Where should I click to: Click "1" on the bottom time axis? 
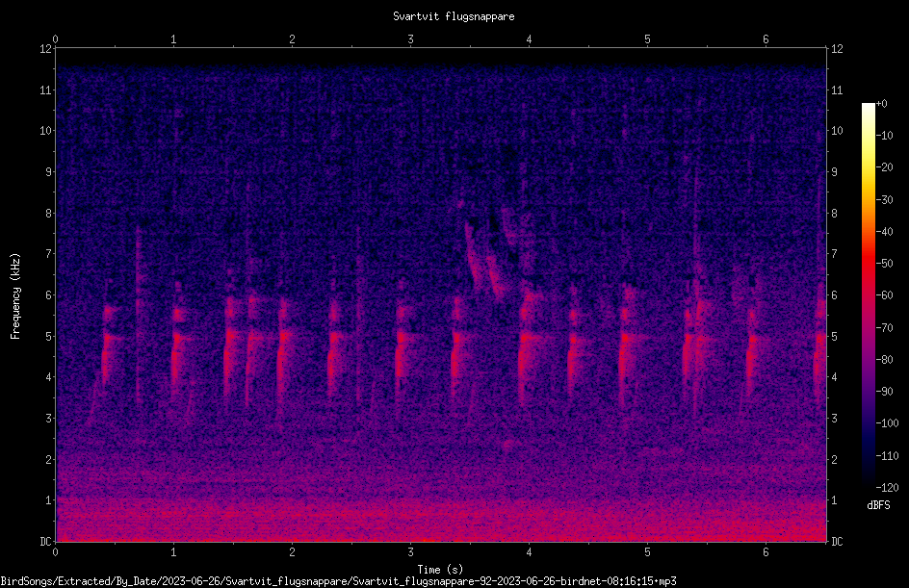click(x=173, y=552)
